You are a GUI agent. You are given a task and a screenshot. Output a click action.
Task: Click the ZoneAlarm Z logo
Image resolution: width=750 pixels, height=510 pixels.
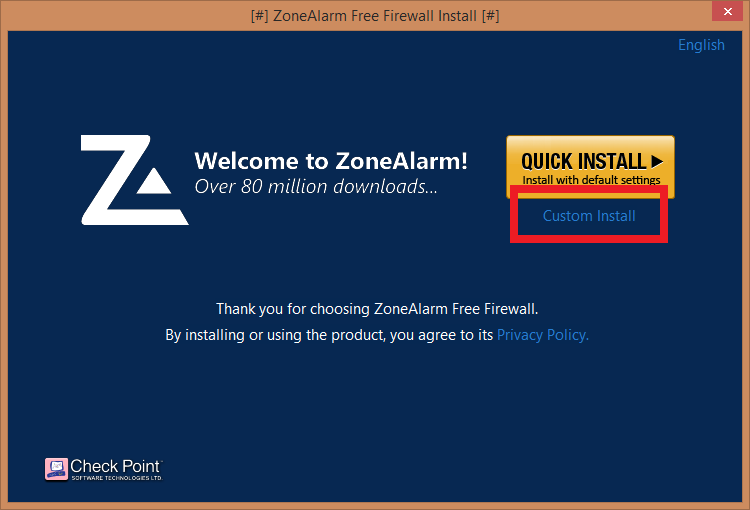pyautogui.click(x=134, y=180)
